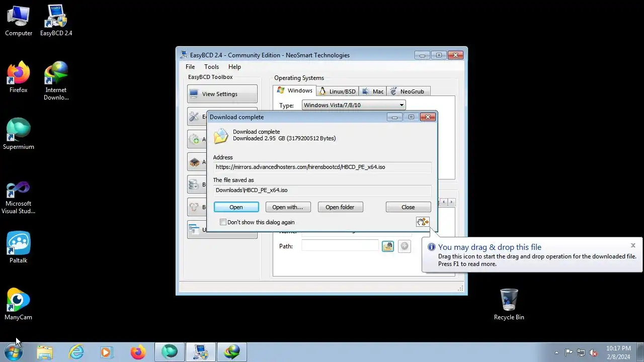Open the Help menu in EasyBCD
Image resolution: width=644 pixels, height=362 pixels.
pyautogui.click(x=234, y=67)
